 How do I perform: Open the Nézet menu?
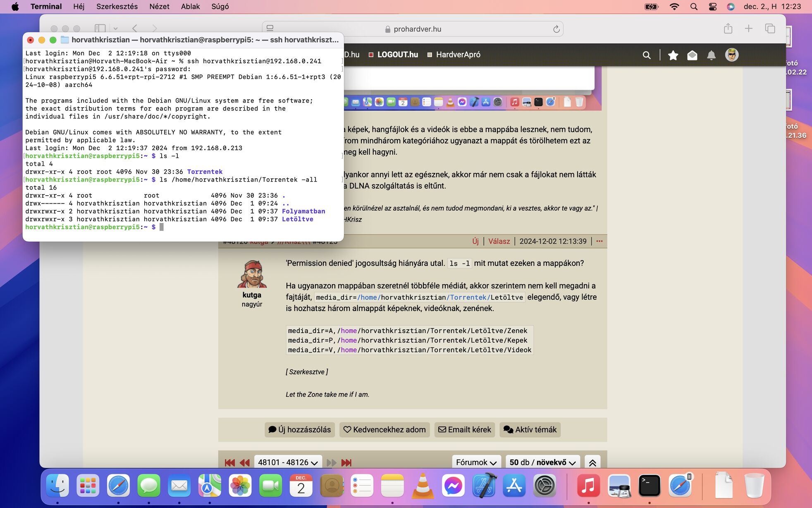(x=159, y=7)
